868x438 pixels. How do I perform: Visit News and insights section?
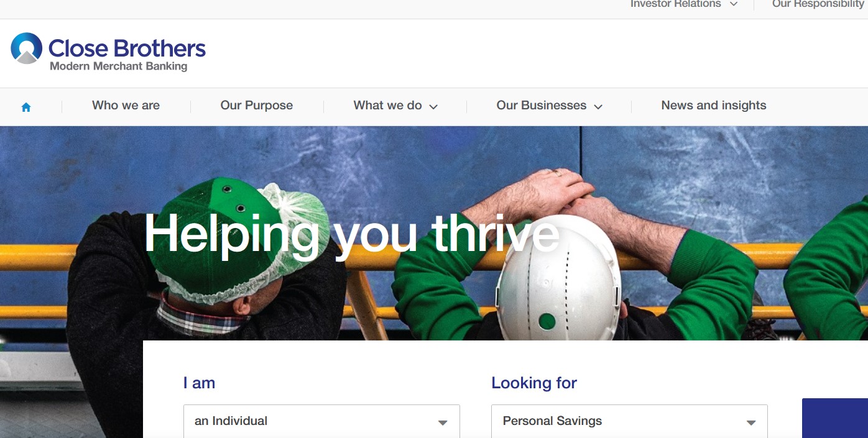coord(714,106)
